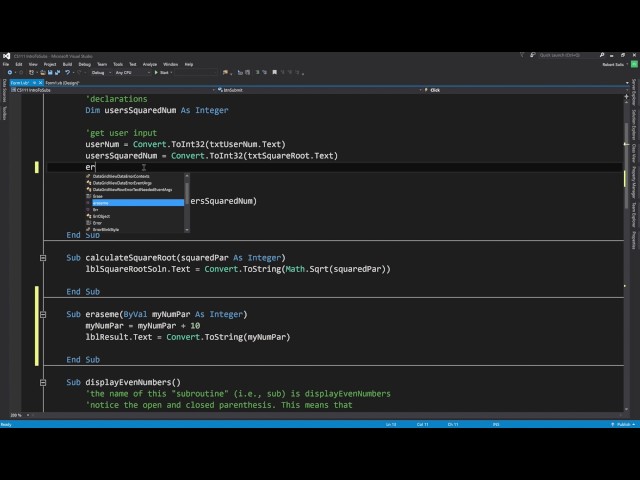This screenshot has height=480, width=640.
Task: Click the Undo toolbar icon
Action: pyautogui.click(x=68, y=72)
